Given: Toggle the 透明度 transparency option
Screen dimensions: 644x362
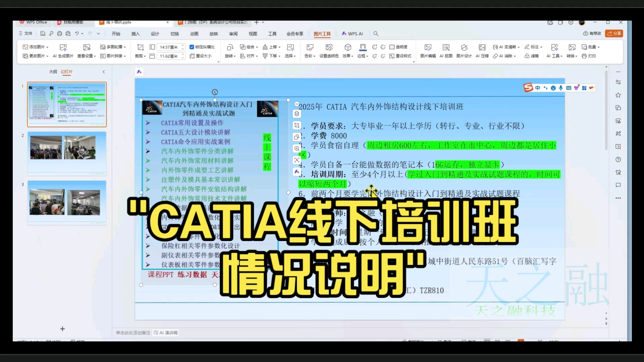Looking at the screenshot, I should 398,47.
